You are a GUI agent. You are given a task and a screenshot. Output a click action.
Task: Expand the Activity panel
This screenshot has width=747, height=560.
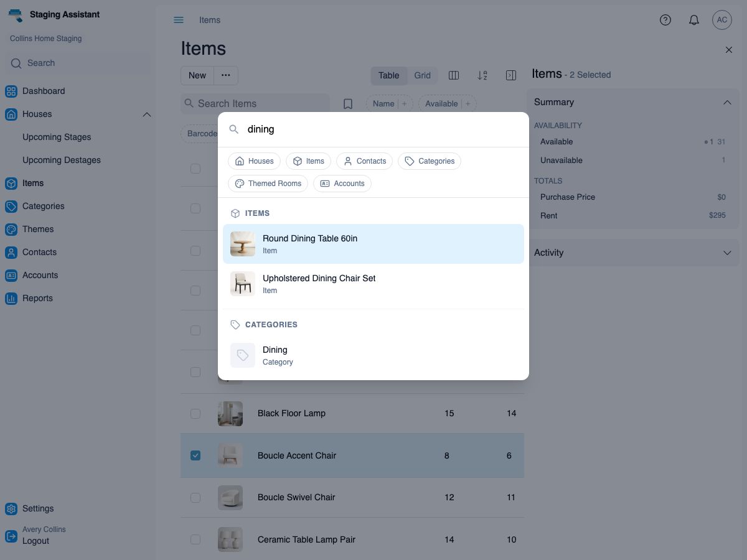727,253
